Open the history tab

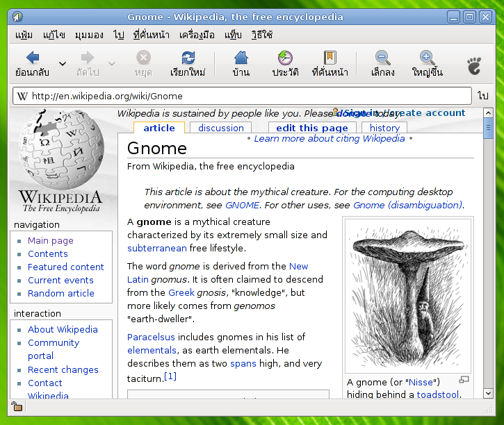coord(384,128)
